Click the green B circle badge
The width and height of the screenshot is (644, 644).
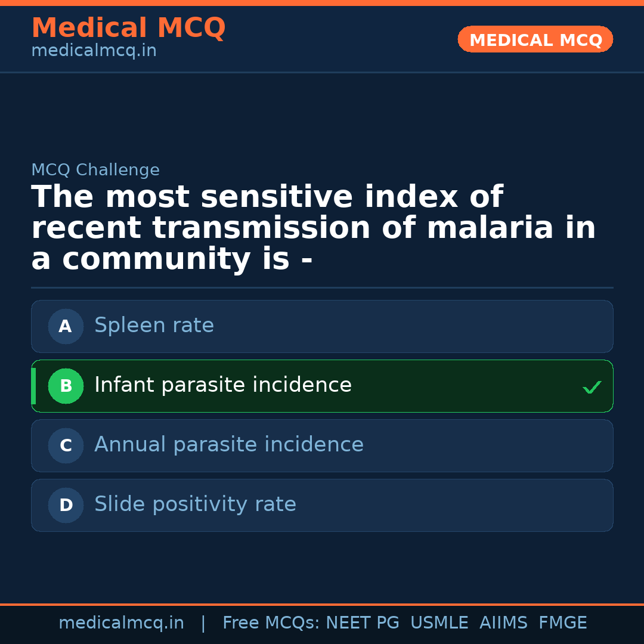click(x=66, y=386)
